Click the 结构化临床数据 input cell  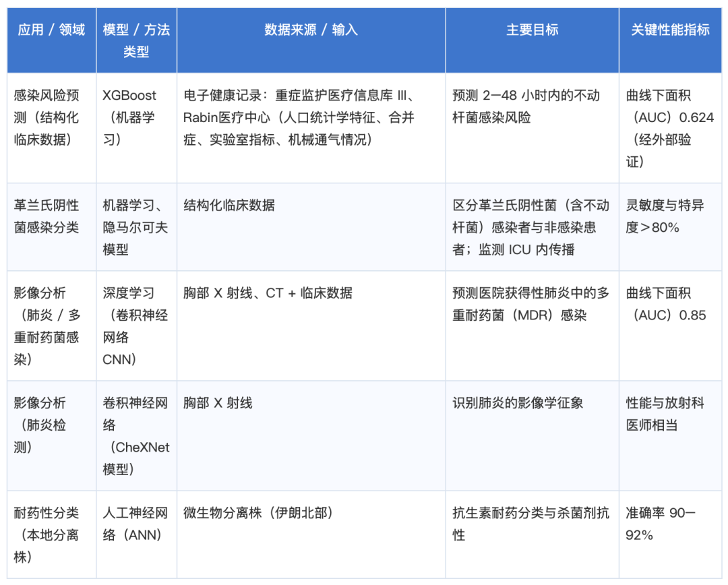click(311, 227)
